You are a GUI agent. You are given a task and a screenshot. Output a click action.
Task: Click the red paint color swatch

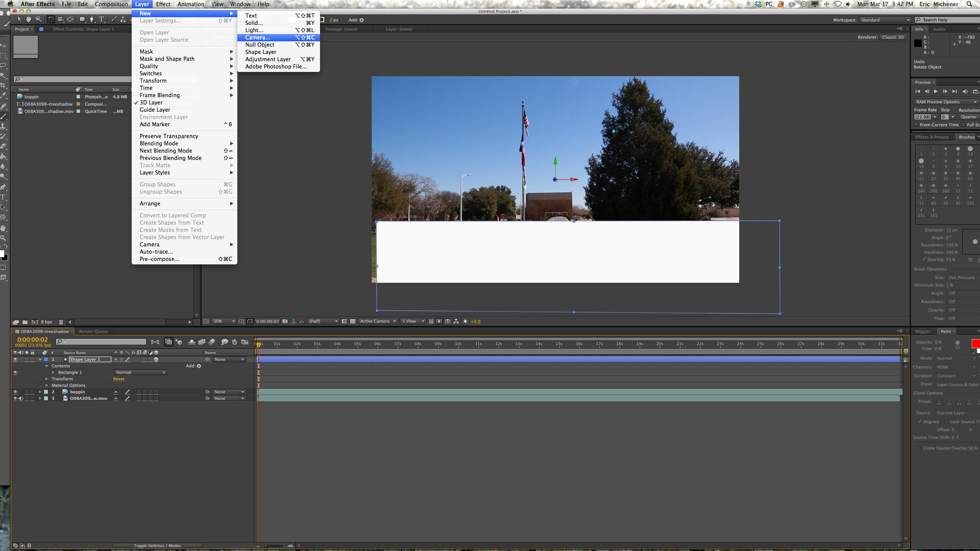coord(975,343)
